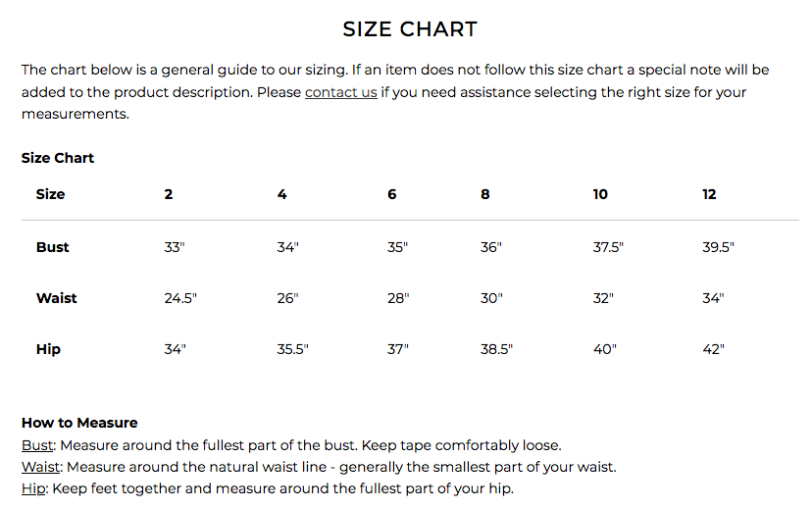Click the underlined Waist measuring term
Image resolution: width=812 pixels, height=510 pixels.
(41, 467)
